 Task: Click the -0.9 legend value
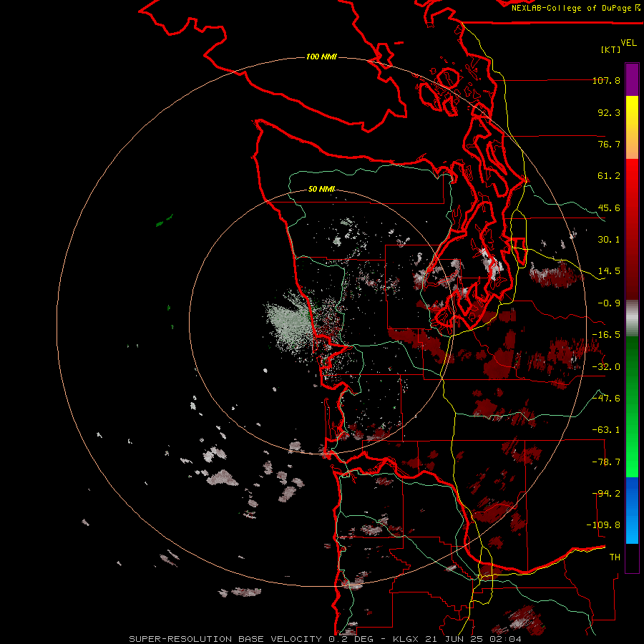[609, 303]
